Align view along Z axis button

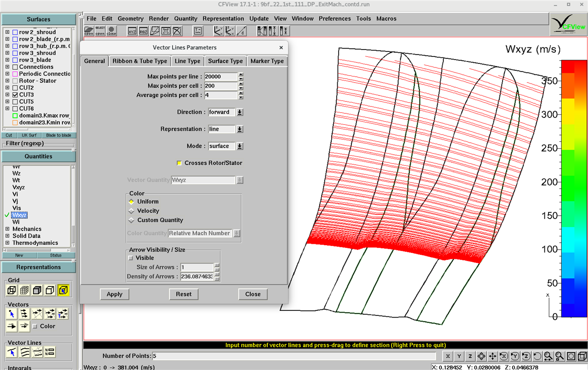point(470,356)
